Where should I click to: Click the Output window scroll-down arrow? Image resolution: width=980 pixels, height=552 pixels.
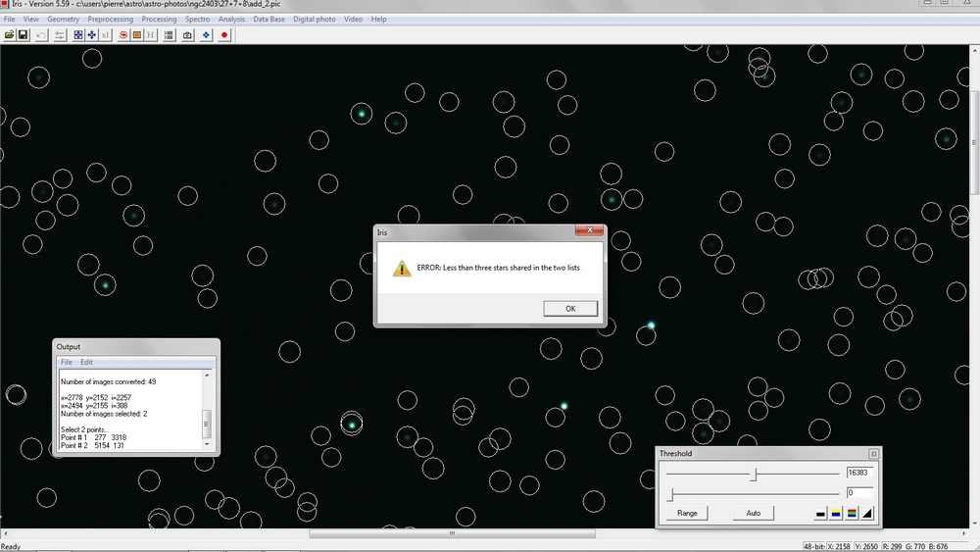point(207,444)
